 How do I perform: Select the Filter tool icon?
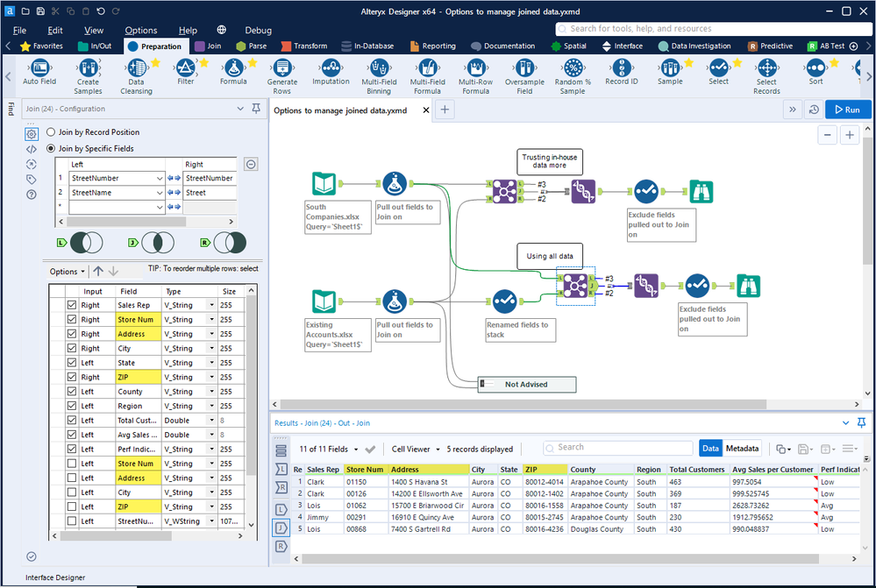point(185,68)
